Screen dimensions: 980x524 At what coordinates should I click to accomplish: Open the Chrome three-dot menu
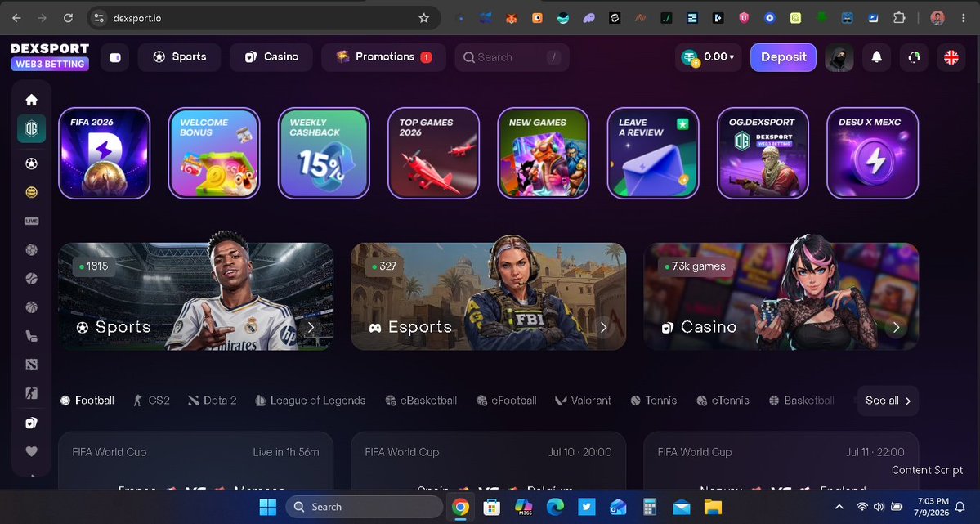(x=965, y=18)
